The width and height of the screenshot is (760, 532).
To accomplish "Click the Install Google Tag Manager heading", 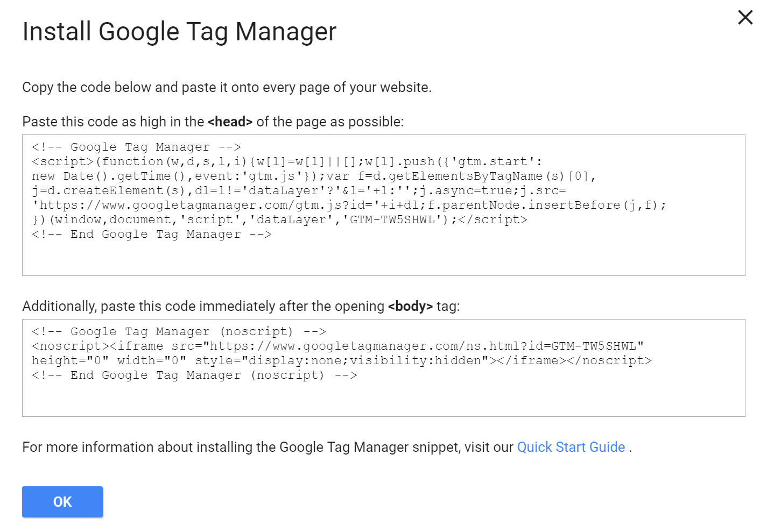I will (179, 32).
